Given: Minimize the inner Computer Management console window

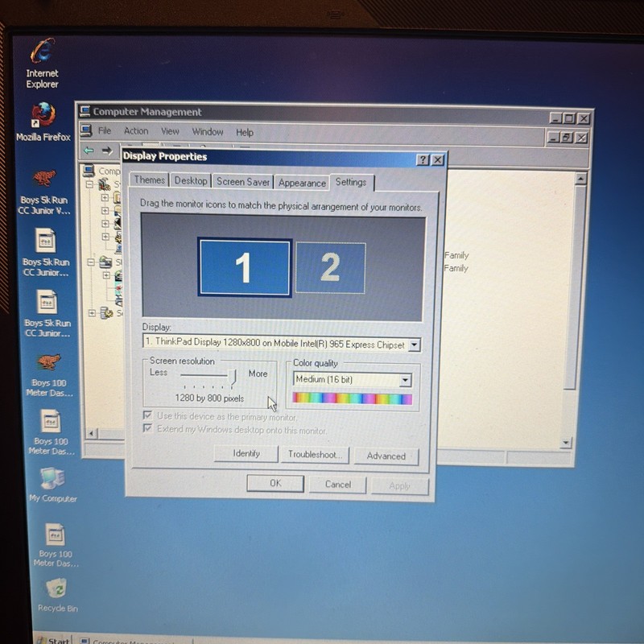Looking at the screenshot, I should tap(553, 137).
